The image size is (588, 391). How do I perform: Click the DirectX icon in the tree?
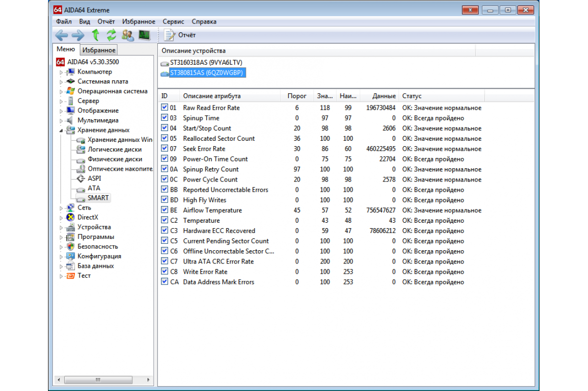coord(71,217)
